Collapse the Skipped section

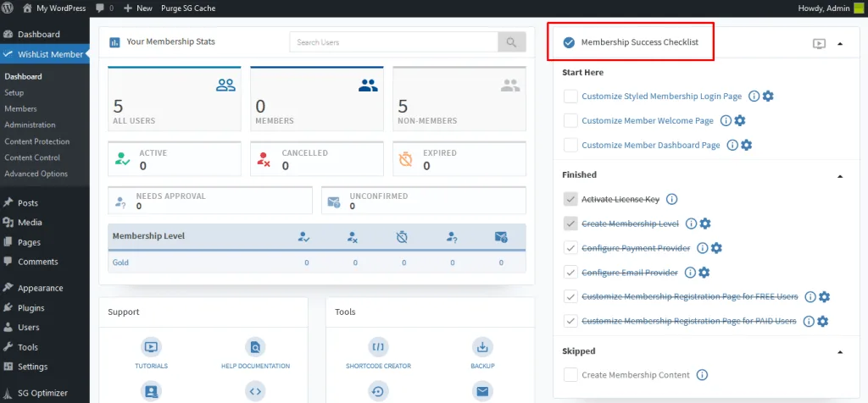coord(840,352)
